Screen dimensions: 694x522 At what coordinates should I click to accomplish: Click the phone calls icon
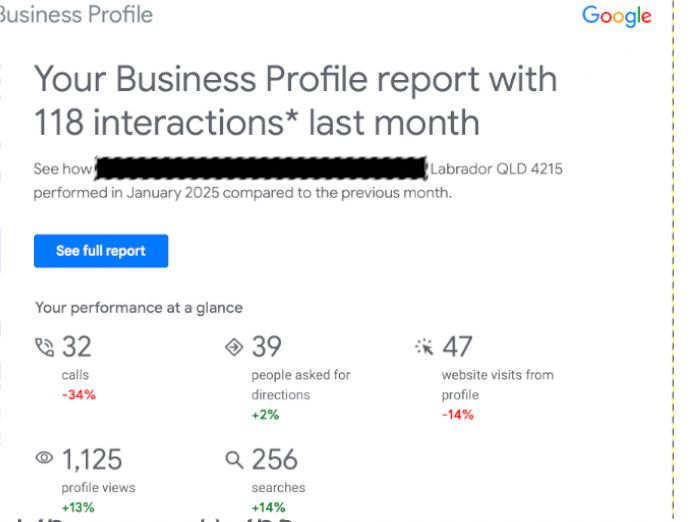(44, 347)
